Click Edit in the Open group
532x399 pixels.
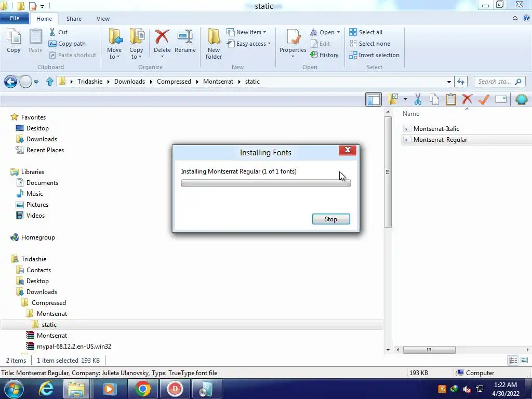(320, 44)
